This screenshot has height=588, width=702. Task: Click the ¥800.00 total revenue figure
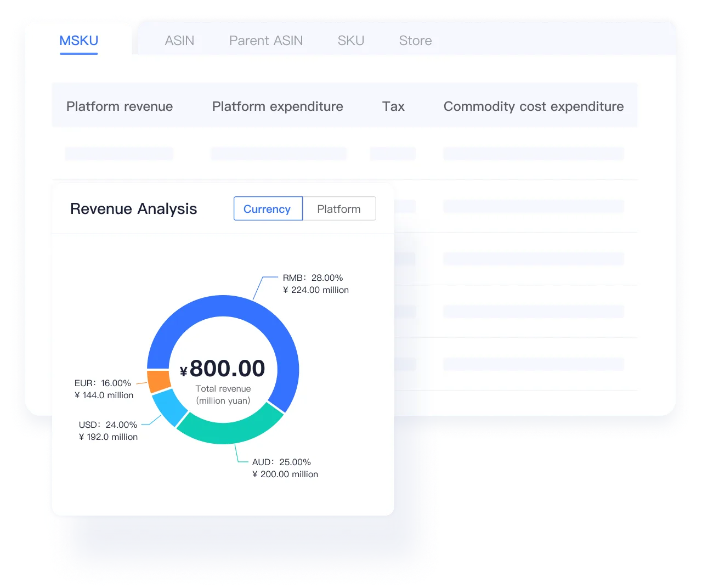[x=223, y=369]
